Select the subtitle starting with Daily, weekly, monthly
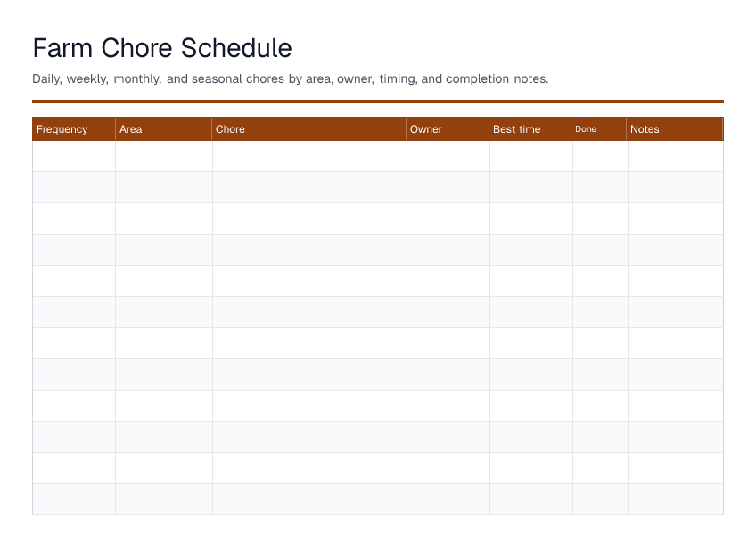756x535 pixels. click(291, 78)
